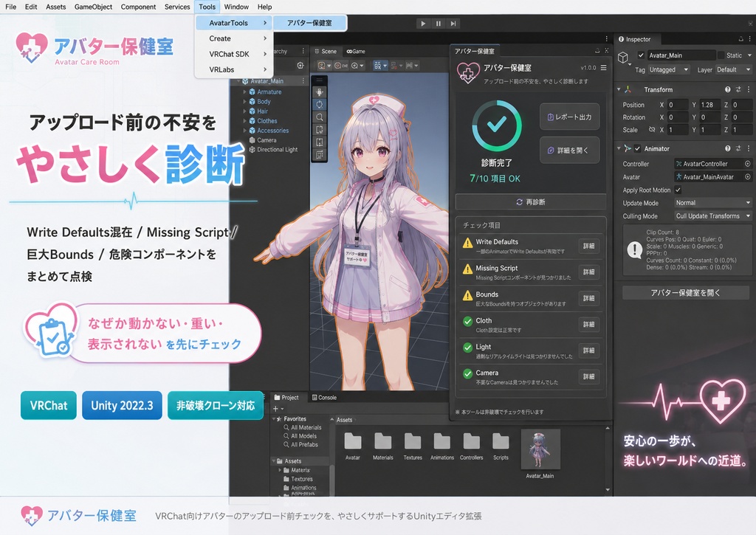756x535 pixels.
Task: Toggle the Scale constrained proportions link icon
Action: [652, 130]
